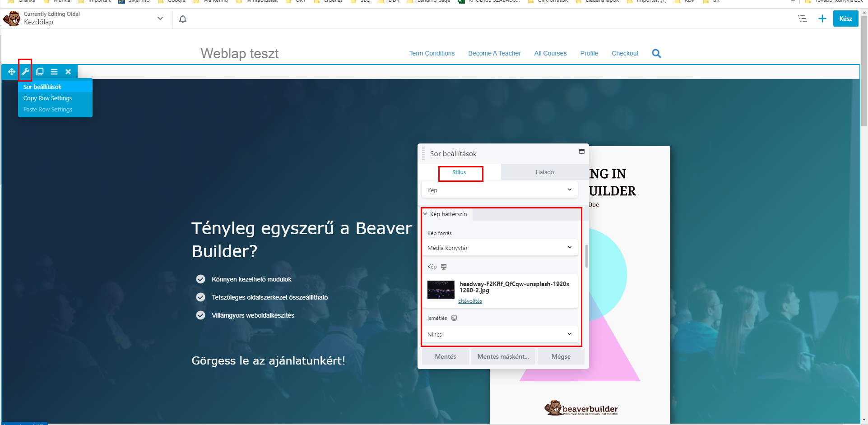Open the All Courses nav link
The height and width of the screenshot is (425, 868).
550,53
